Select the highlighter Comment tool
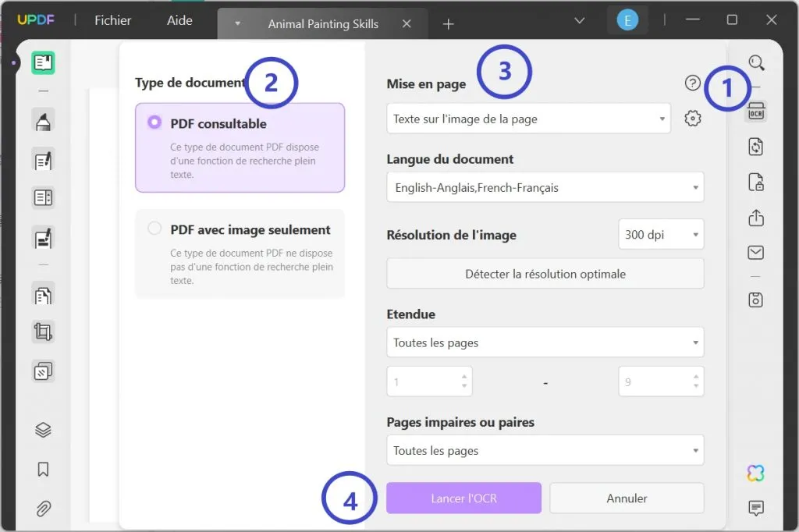The image size is (799, 532). click(x=44, y=121)
